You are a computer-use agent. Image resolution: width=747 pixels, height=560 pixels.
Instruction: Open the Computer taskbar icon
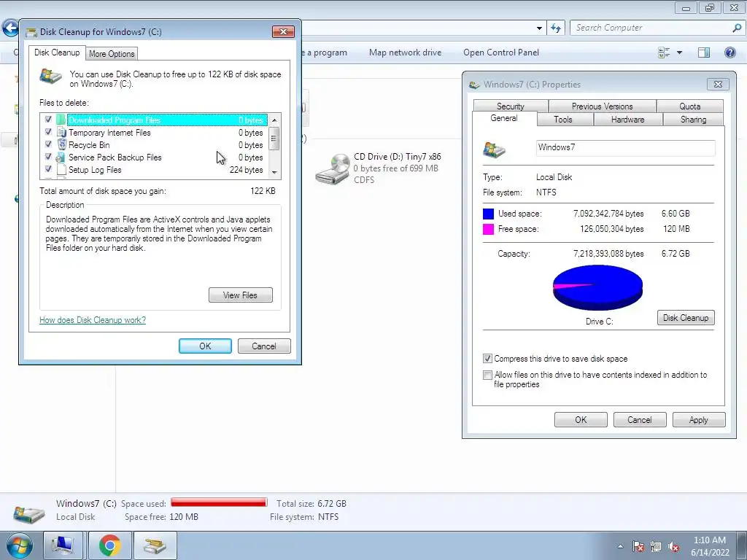coord(63,545)
